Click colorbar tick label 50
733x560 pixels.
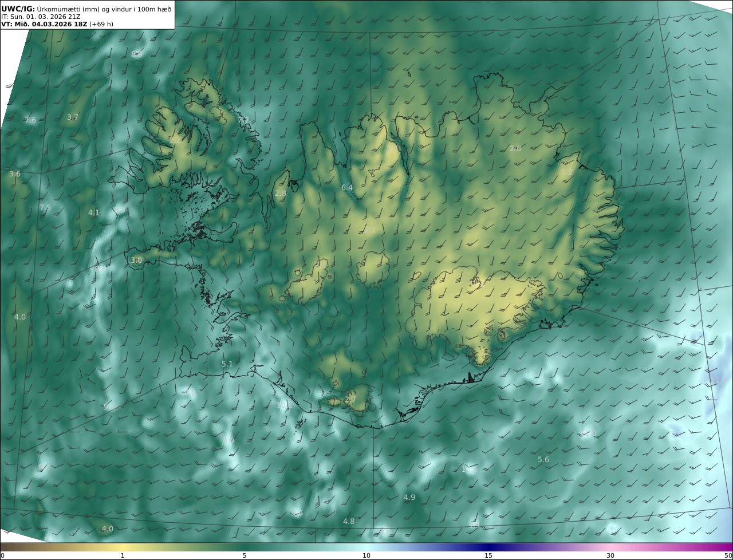pyautogui.click(x=728, y=555)
